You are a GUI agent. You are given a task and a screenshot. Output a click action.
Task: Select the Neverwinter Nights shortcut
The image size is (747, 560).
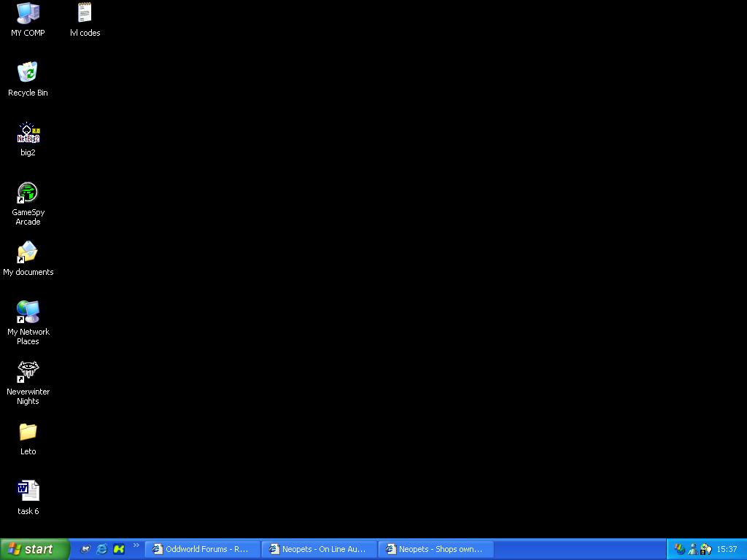(28, 373)
